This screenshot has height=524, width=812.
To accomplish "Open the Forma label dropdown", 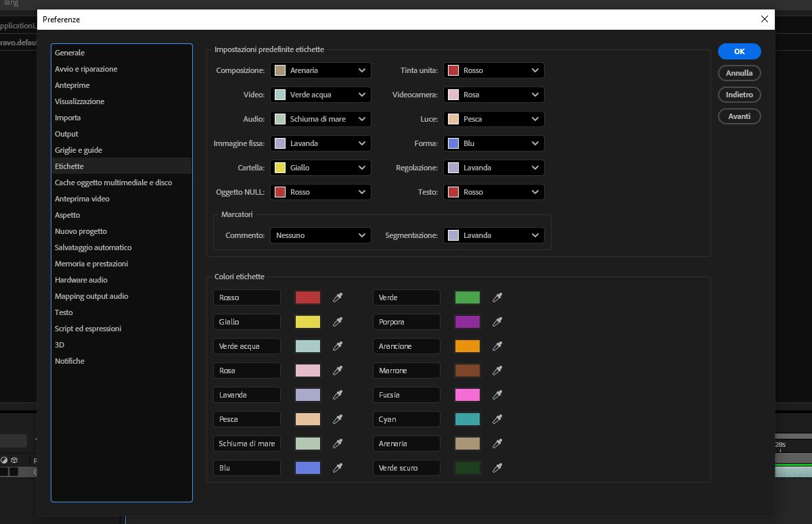I will pos(494,143).
